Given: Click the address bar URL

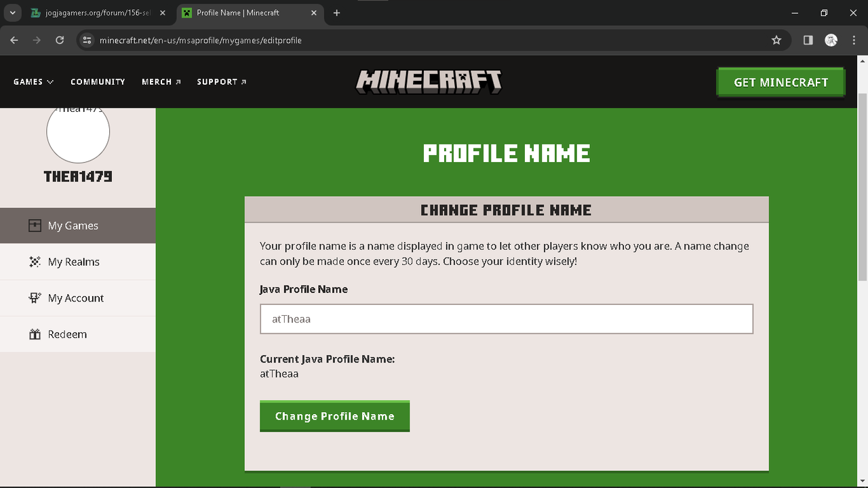Looking at the screenshot, I should point(201,41).
